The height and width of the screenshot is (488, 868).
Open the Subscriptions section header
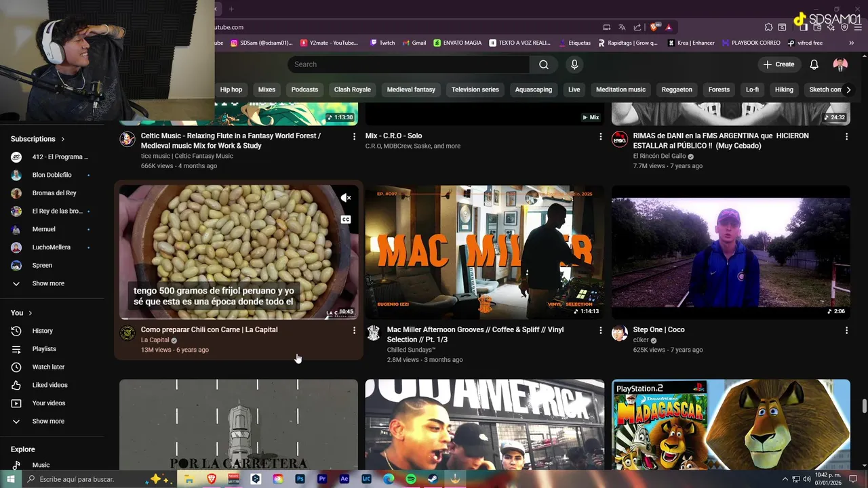coord(38,139)
